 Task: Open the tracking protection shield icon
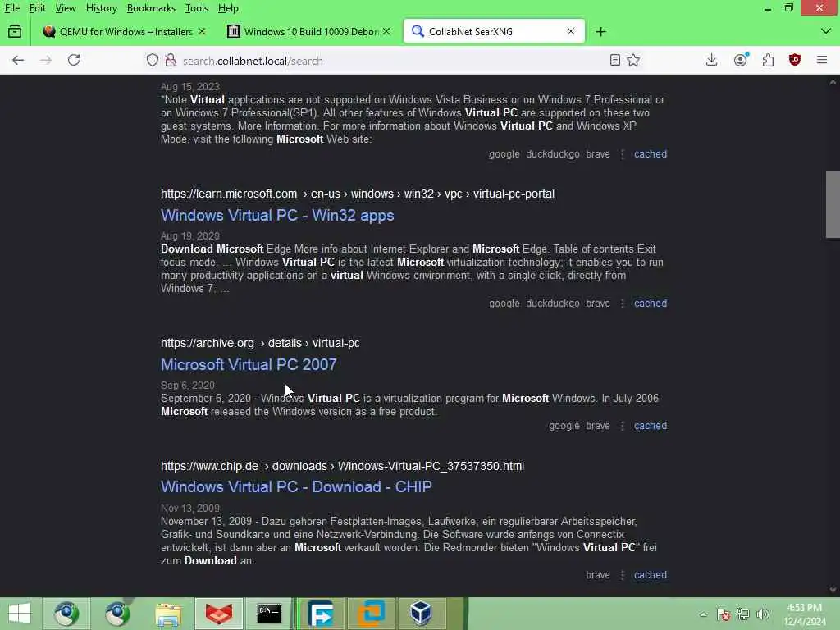click(x=153, y=61)
